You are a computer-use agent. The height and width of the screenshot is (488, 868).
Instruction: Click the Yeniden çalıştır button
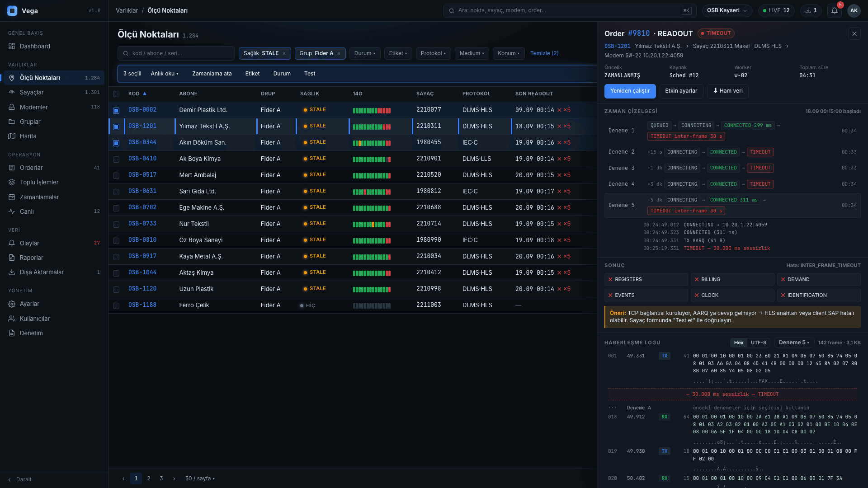point(630,91)
